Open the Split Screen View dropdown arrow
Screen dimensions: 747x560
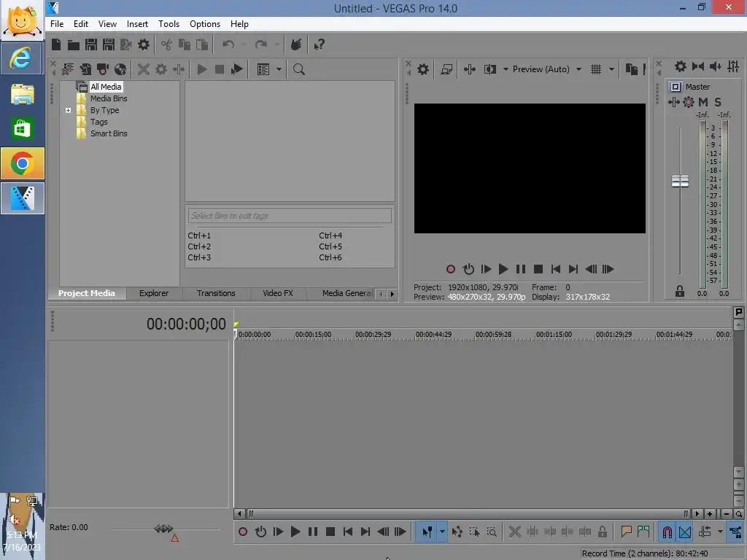pos(506,69)
